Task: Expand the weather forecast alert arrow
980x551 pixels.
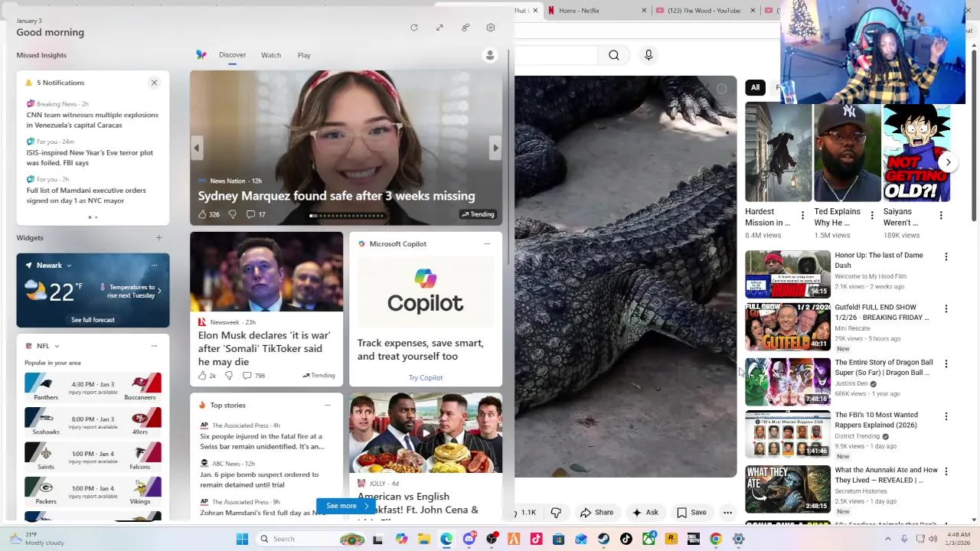Action: click(x=159, y=291)
